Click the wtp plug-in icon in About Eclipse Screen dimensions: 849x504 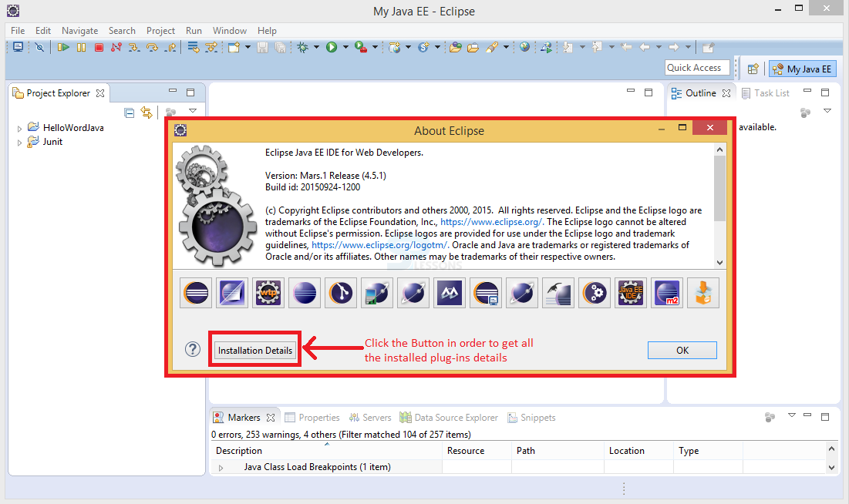point(268,293)
